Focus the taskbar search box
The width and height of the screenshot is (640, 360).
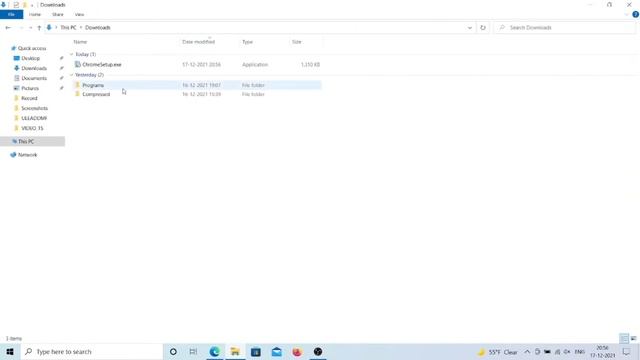91,351
